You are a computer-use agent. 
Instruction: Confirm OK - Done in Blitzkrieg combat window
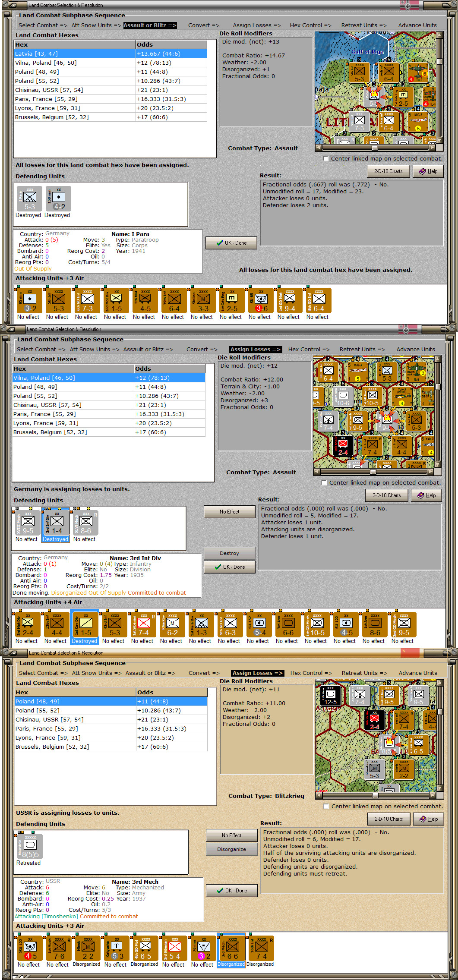pos(232,891)
